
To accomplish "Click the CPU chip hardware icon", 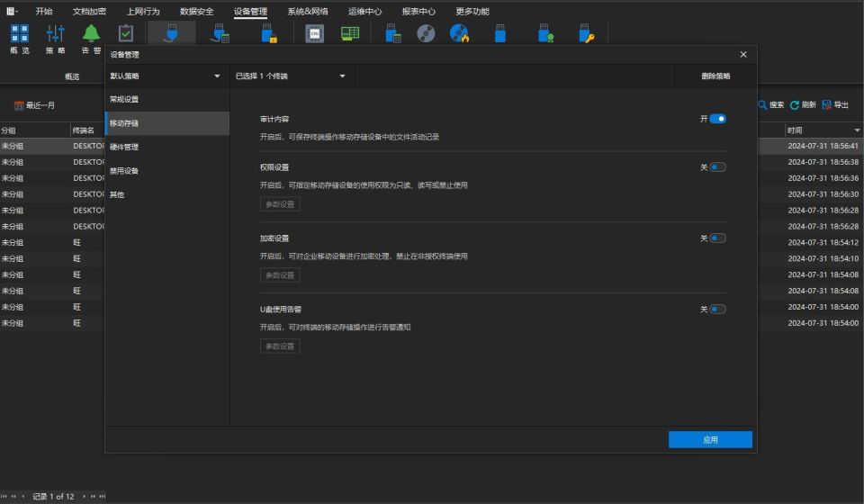I will 315,33.
